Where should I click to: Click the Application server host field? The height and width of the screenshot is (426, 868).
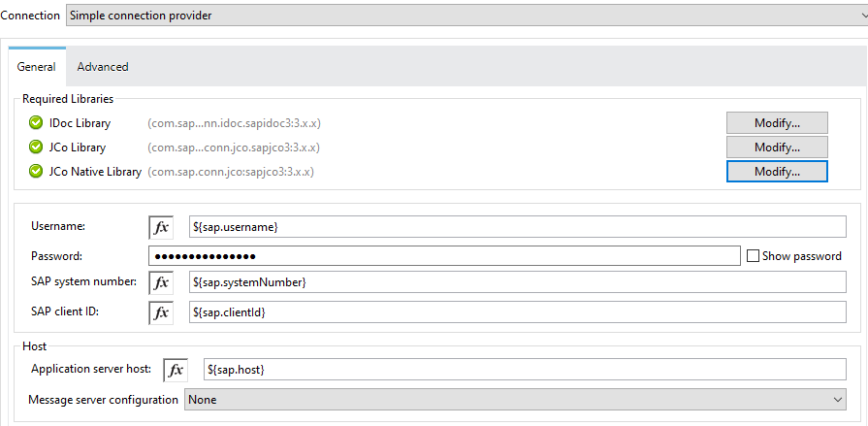click(x=524, y=371)
